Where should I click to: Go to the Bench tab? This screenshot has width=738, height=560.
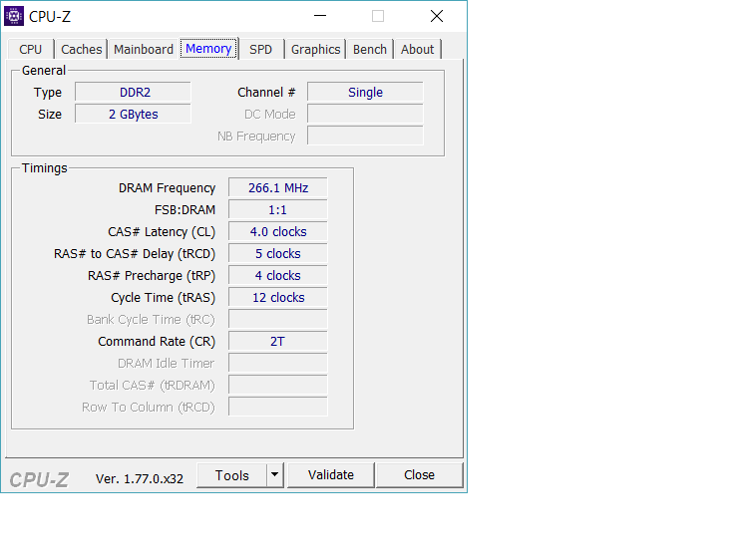tap(370, 50)
